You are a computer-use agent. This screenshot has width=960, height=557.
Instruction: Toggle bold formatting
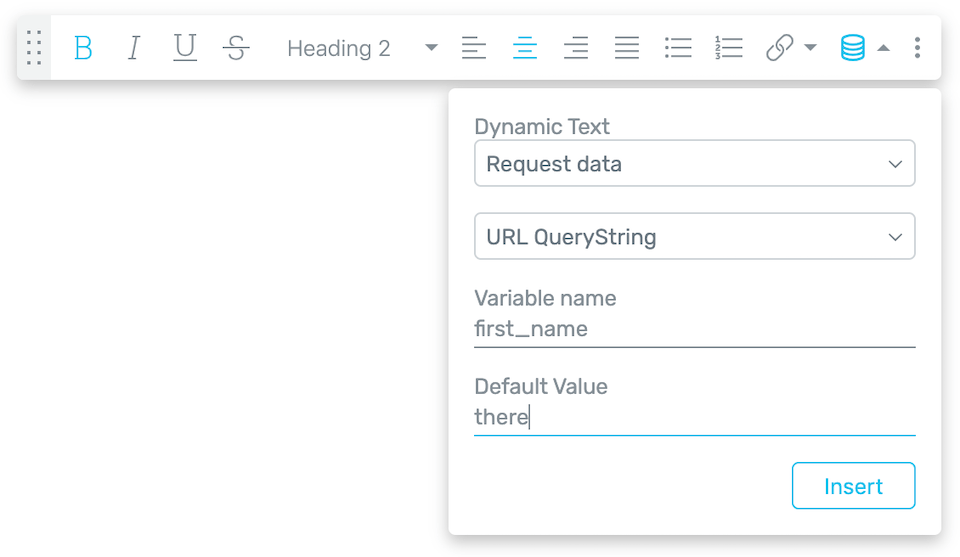pyautogui.click(x=83, y=48)
